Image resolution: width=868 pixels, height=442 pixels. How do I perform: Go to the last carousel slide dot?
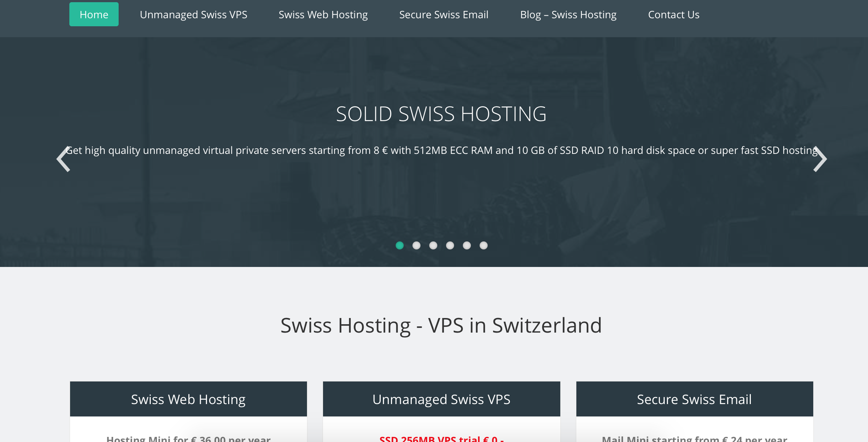tap(484, 245)
